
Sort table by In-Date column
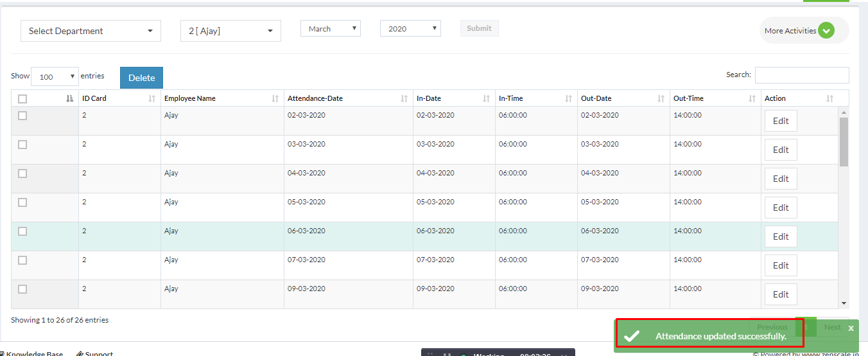(454, 98)
